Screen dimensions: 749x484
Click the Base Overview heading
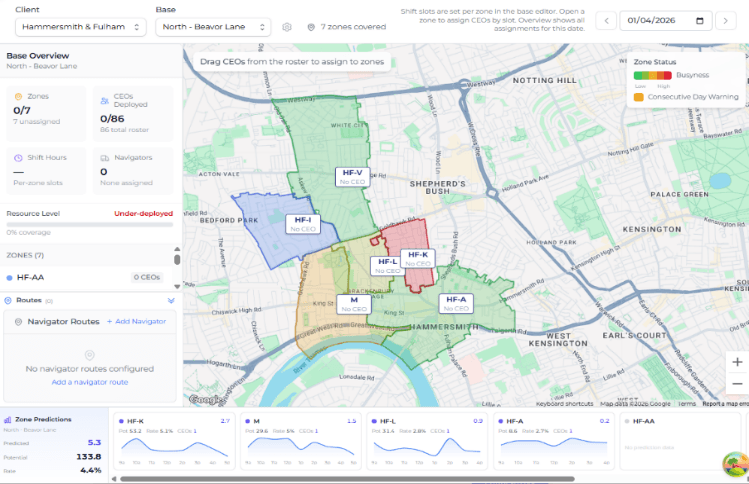38,56
